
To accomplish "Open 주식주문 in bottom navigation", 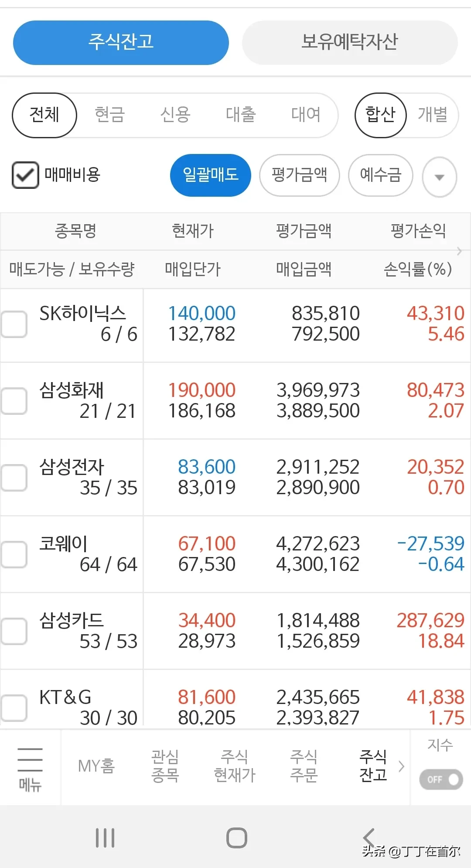I will [x=304, y=766].
